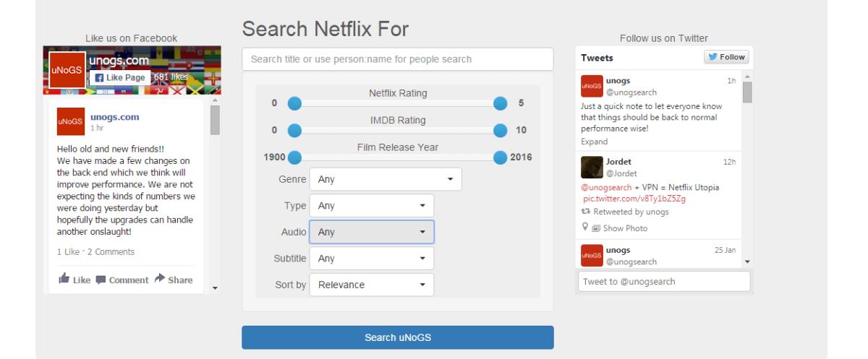Screen dimensions: 868x359
Task: Click the IMDB Rating maximum slider handle
Action: click(x=501, y=131)
